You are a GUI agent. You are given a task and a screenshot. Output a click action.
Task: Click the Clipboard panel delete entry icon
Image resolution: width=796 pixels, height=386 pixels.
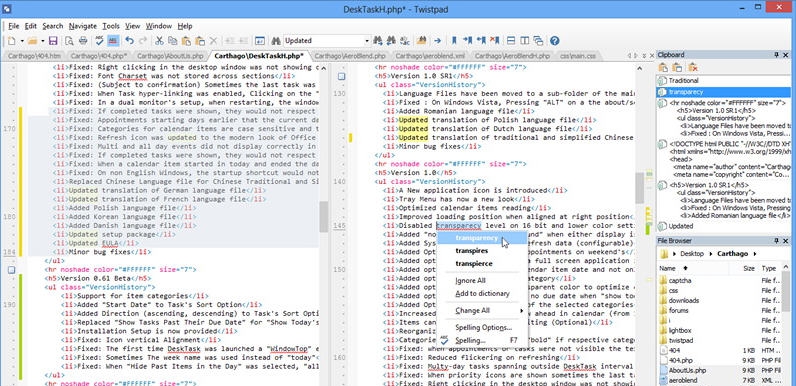point(693,67)
